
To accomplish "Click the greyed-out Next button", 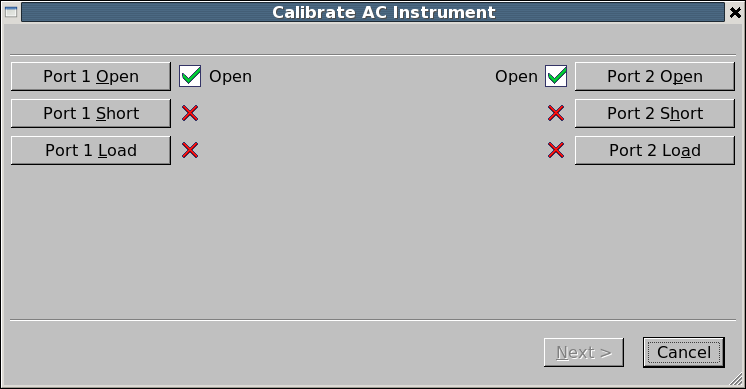I will coord(584,352).
